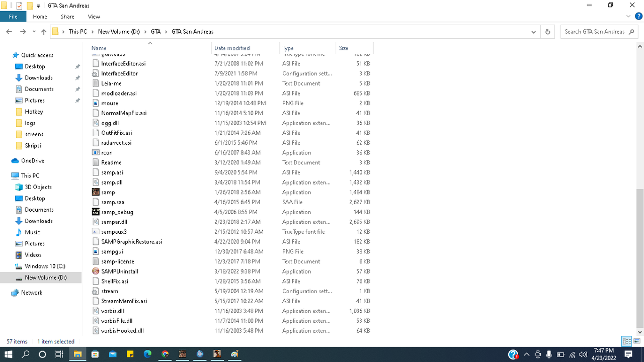Open Hotkey folder in sidebar

34,112
